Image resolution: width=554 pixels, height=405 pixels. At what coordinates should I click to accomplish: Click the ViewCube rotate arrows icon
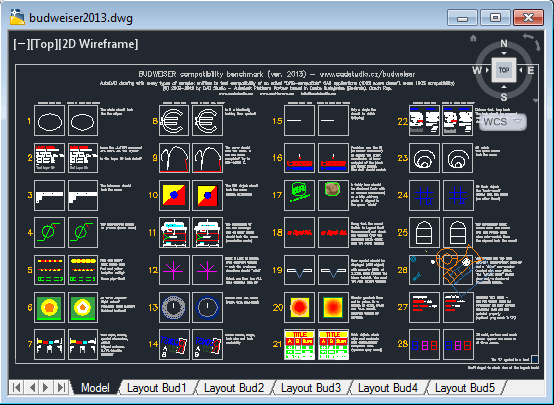[x=532, y=42]
